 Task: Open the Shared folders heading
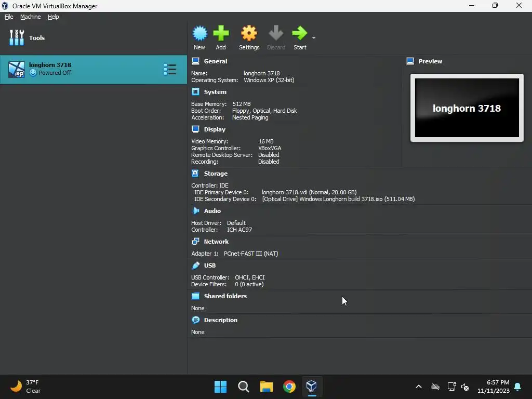(225, 296)
